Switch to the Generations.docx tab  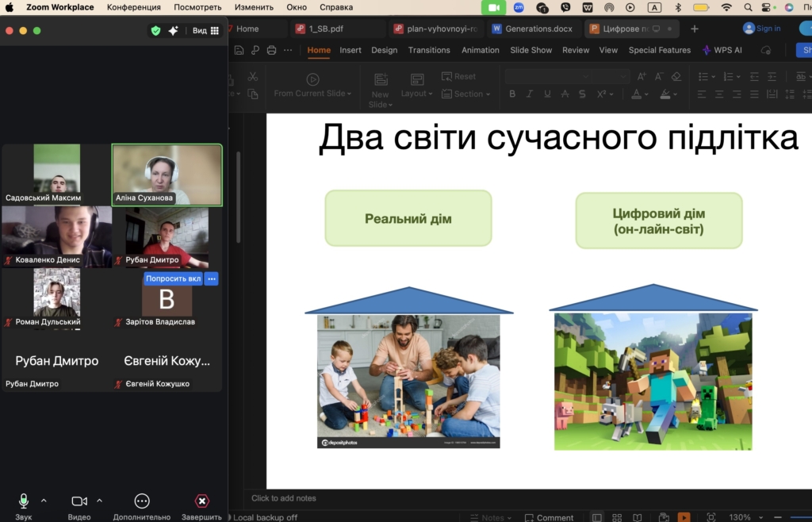(532, 29)
